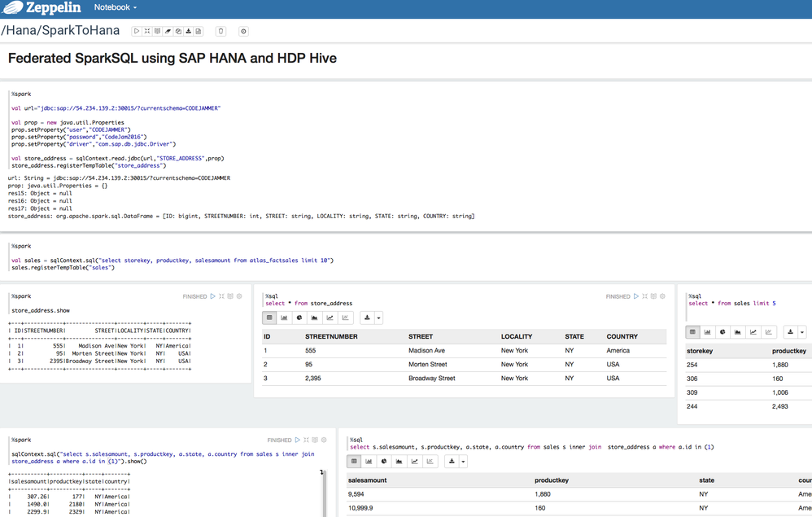
Task: Delete the notebook using the trash icon
Action: [x=220, y=31]
